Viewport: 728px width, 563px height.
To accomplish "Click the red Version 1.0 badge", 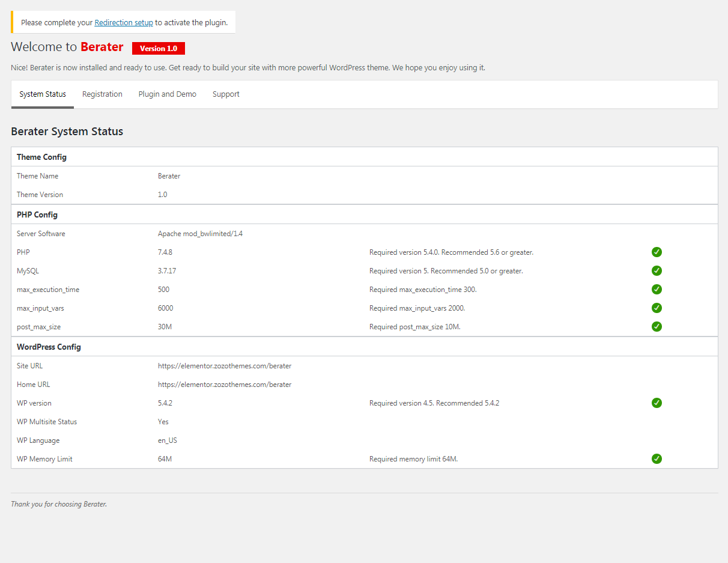I will coord(159,49).
